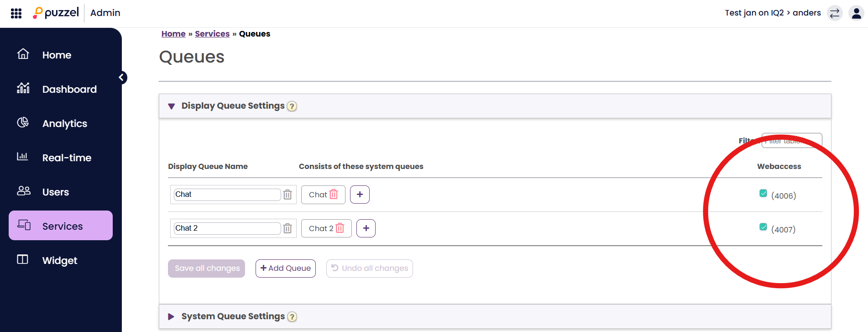Click the Add Queue button

tap(286, 269)
